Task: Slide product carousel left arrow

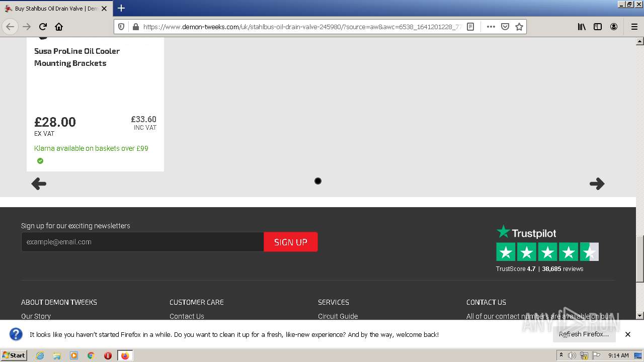Action: (x=39, y=184)
